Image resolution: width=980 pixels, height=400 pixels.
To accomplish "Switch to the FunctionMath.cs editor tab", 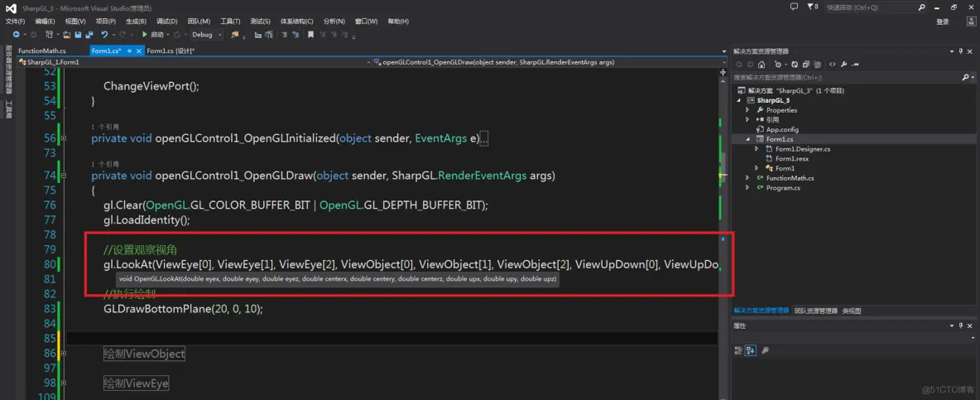I will [42, 51].
